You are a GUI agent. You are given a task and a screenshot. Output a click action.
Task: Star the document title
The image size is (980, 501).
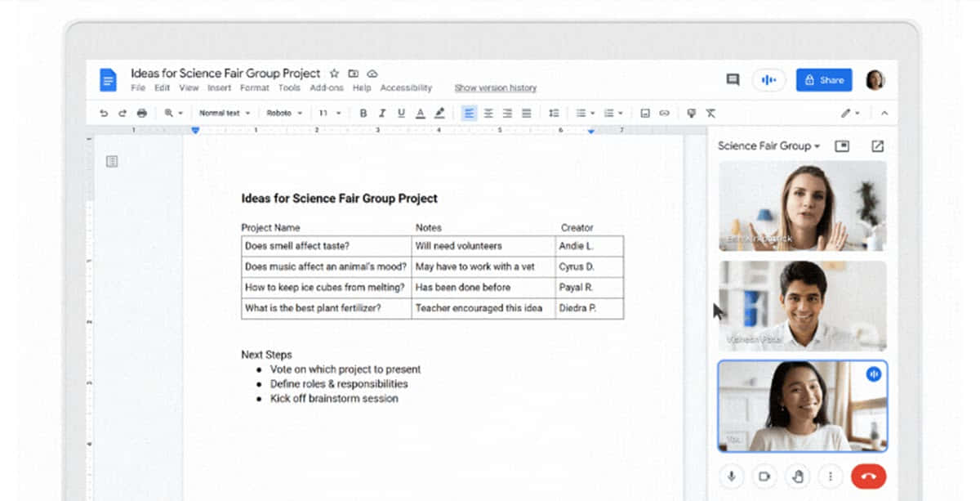334,74
